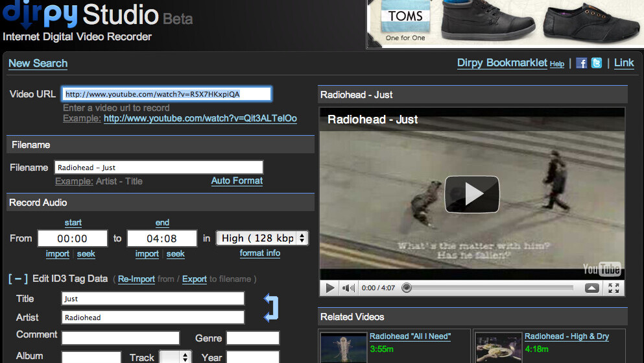The height and width of the screenshot is (363, 644).
Task: Open the Track number dropdown
Action: [175, 357]
